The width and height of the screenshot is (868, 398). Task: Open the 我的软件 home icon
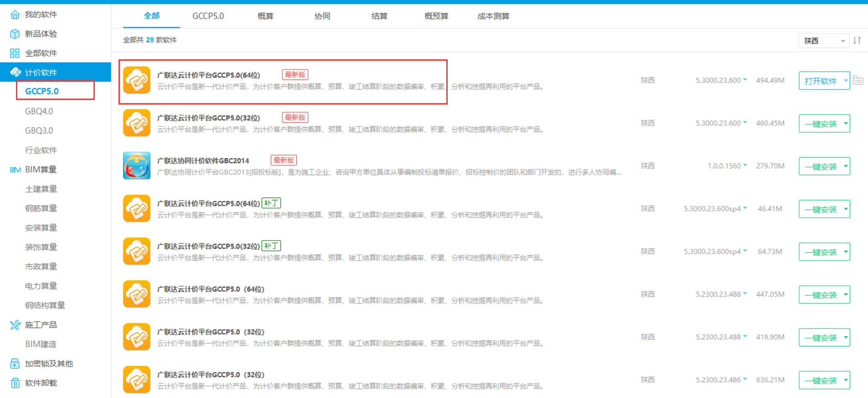pos(15,15)
